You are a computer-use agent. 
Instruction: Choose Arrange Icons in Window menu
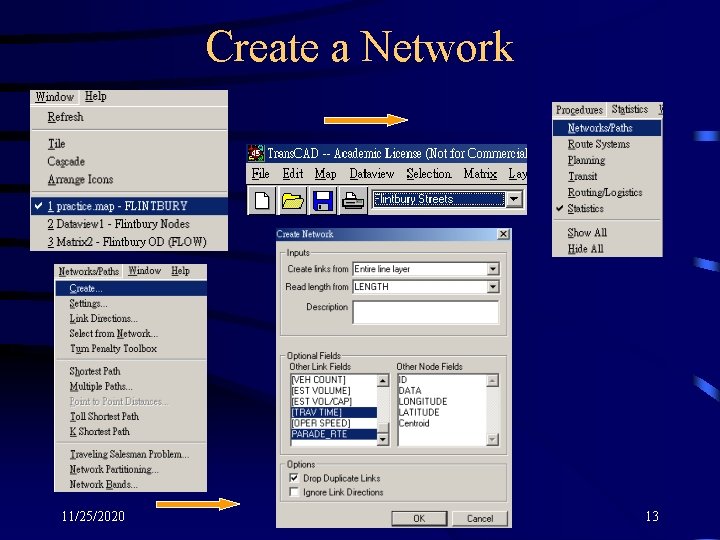coord(129,180)
